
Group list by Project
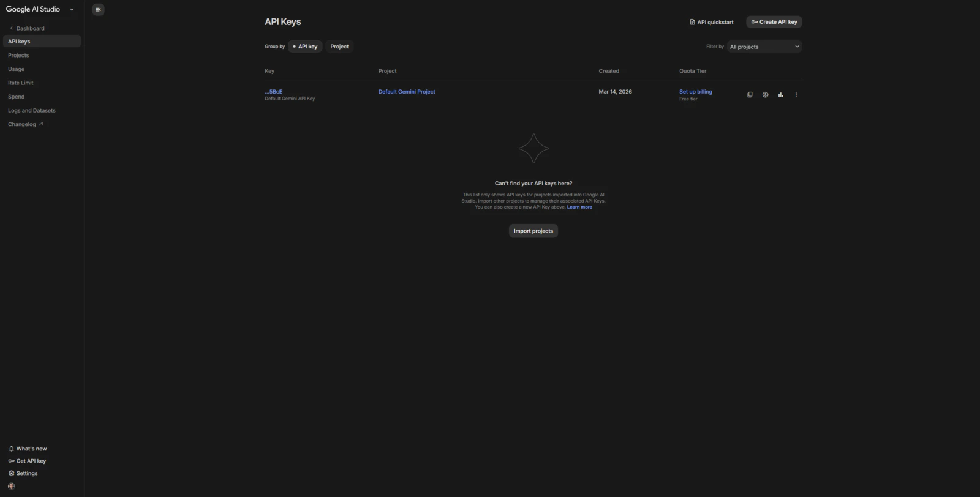tap(339, 47)
